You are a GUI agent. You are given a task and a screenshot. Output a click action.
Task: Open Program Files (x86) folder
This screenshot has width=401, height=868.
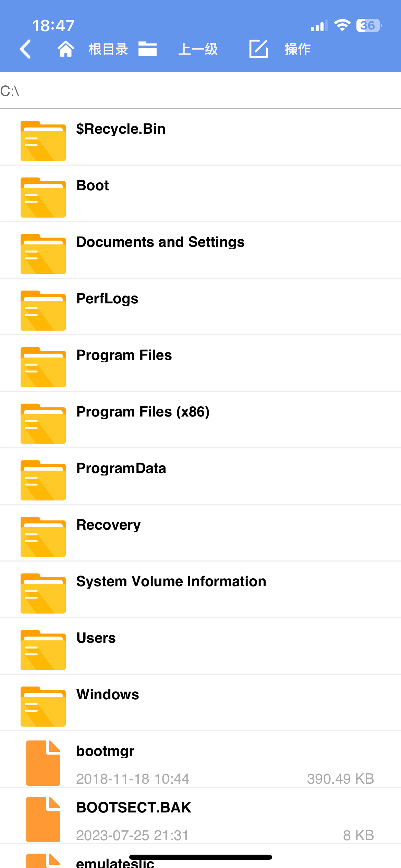143,412
